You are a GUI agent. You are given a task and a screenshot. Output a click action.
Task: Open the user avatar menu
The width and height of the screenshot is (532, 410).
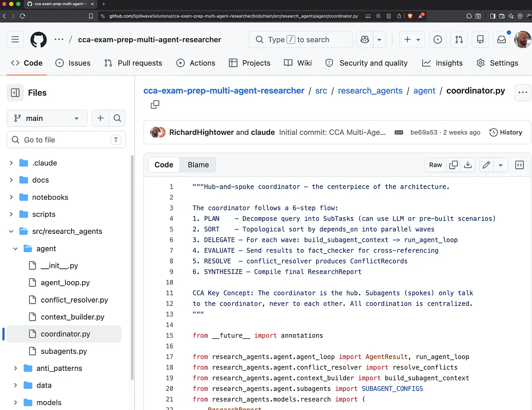522,39
